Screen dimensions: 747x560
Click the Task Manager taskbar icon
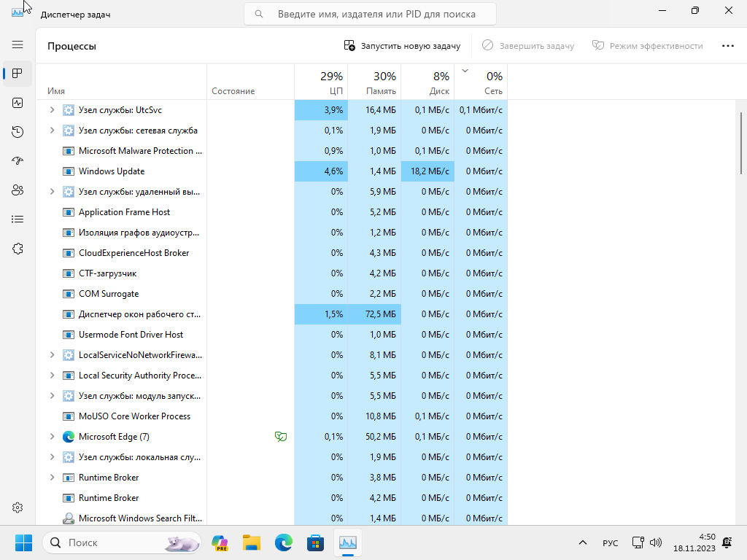click(x=348, y=542)
